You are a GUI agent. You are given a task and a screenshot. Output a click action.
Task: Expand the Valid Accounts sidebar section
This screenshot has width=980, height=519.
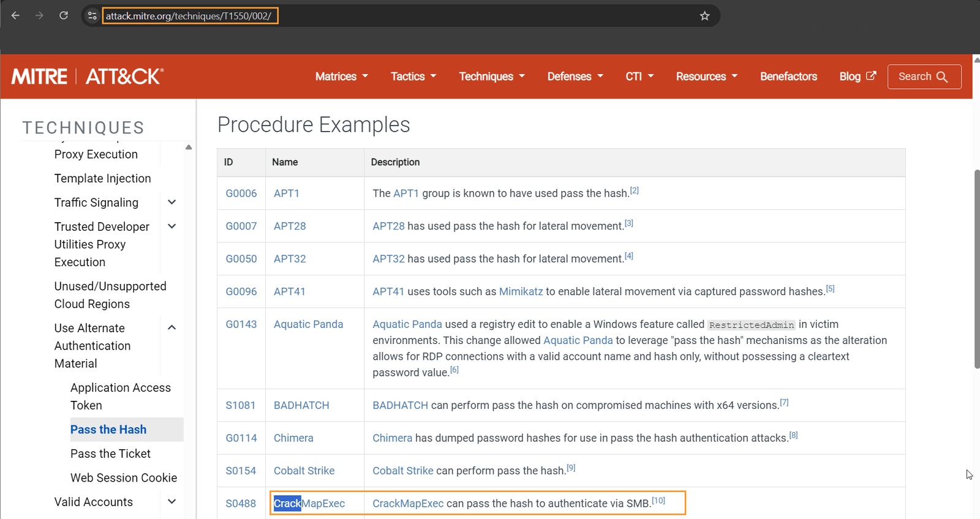[172, 502]
